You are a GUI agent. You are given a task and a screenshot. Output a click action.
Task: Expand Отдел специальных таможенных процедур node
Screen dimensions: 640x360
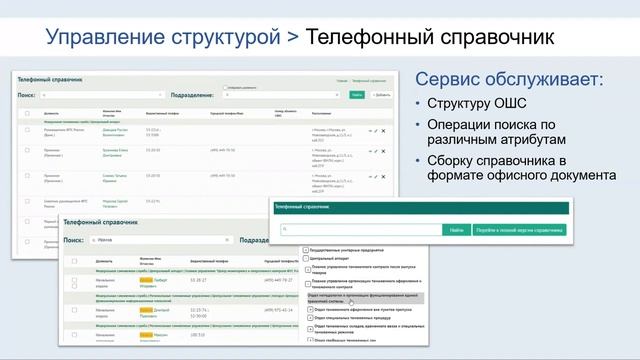(310, 318)
